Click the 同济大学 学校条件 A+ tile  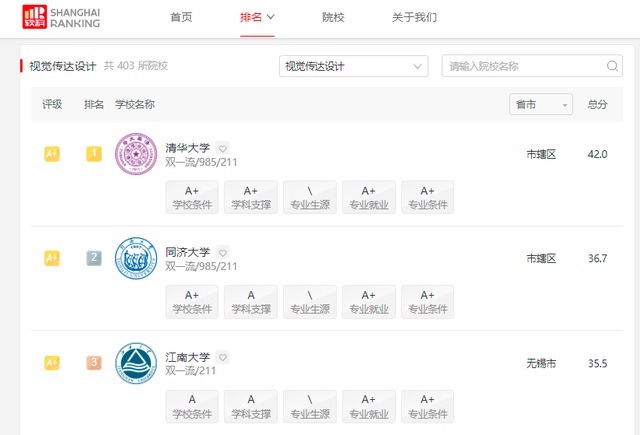coord(192,302)
